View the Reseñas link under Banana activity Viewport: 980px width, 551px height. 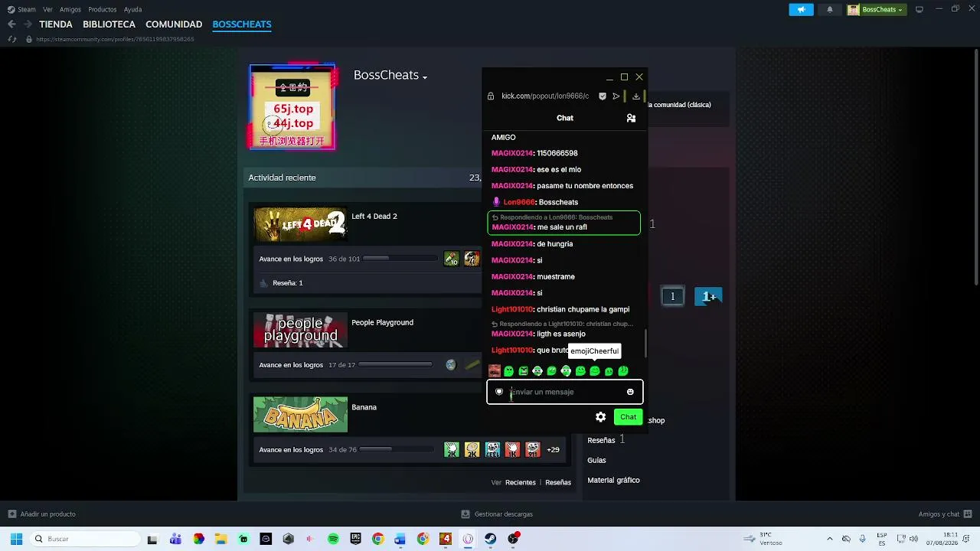click(x=558, y=483)
